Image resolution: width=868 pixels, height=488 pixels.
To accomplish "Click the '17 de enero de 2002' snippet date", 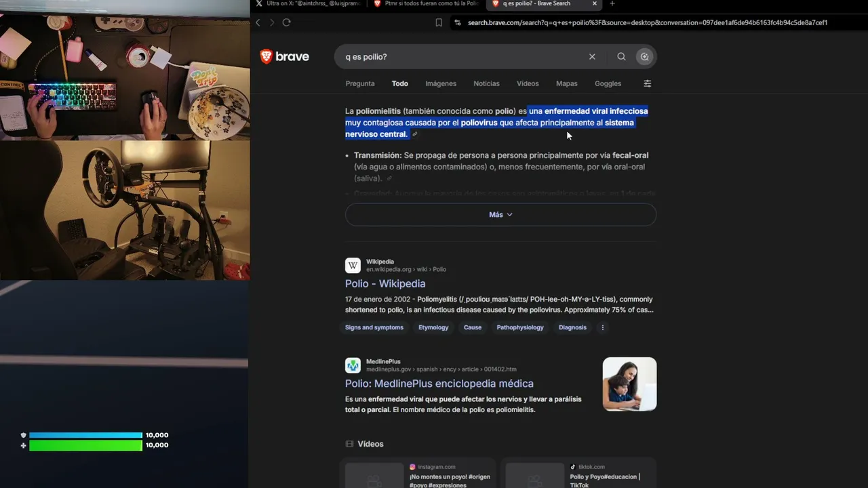I will click(379, 300).
